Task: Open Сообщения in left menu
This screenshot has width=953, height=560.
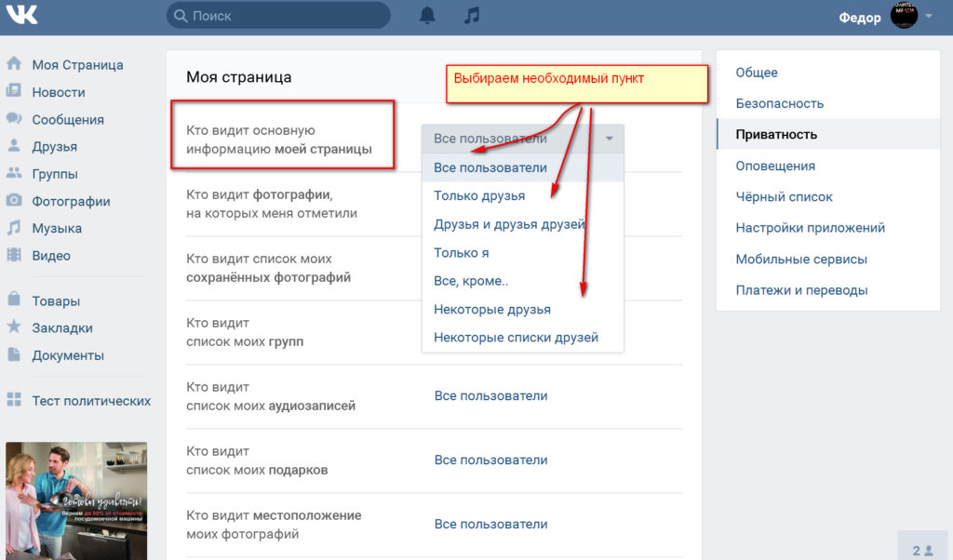Action: click(68, 120)
